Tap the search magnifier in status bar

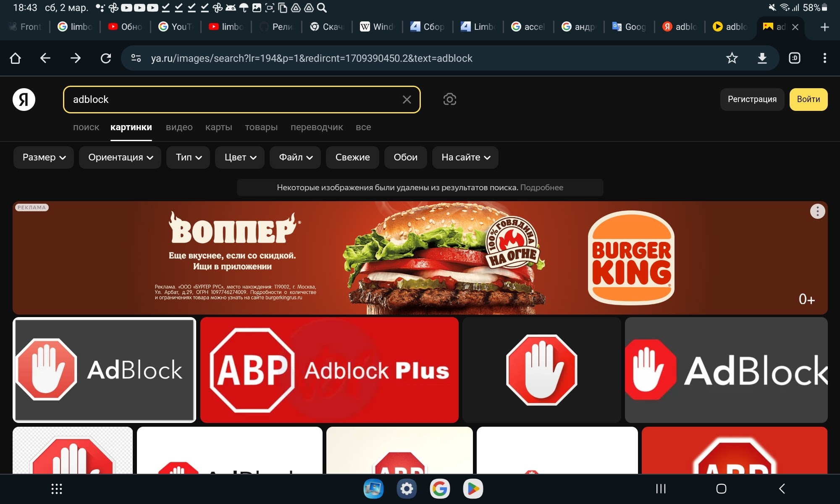point(322,8)
